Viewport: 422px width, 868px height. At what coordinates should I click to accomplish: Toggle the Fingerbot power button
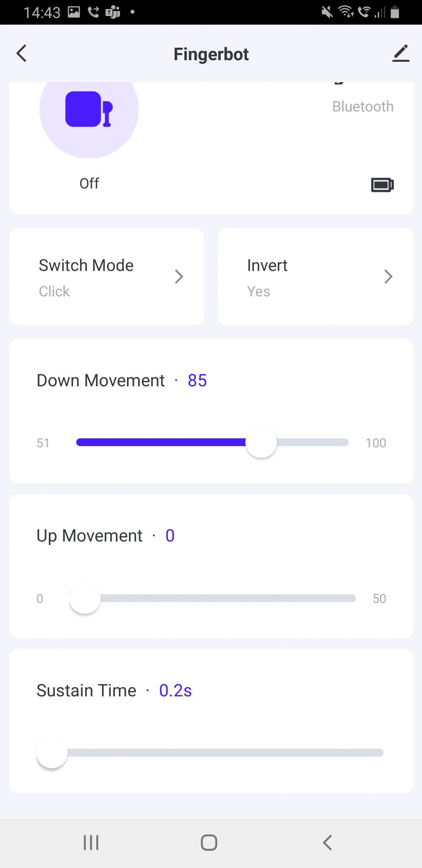89,109
